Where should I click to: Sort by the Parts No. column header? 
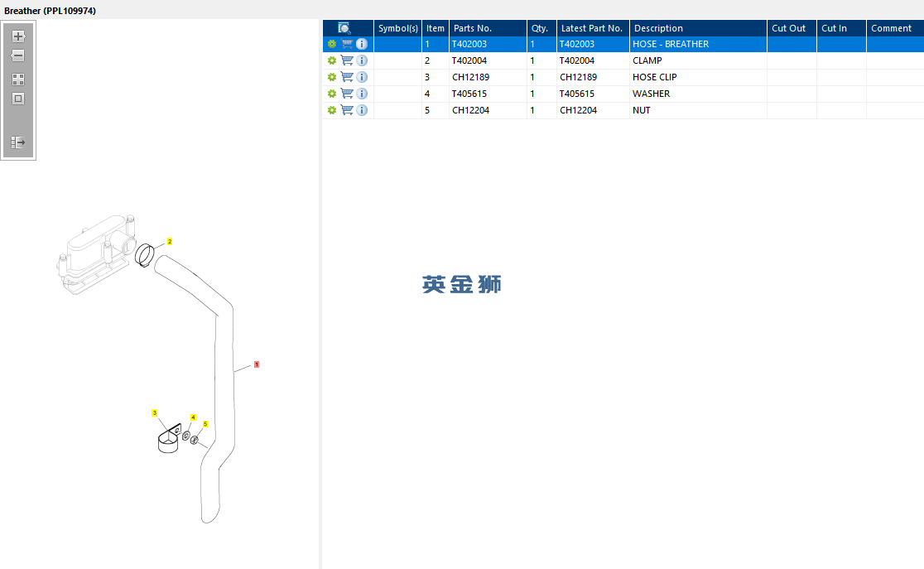click(488, 27)
